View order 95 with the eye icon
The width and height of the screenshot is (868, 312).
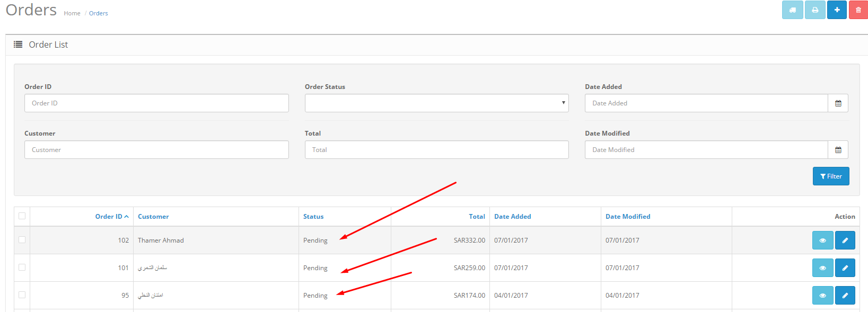[822, 296]
